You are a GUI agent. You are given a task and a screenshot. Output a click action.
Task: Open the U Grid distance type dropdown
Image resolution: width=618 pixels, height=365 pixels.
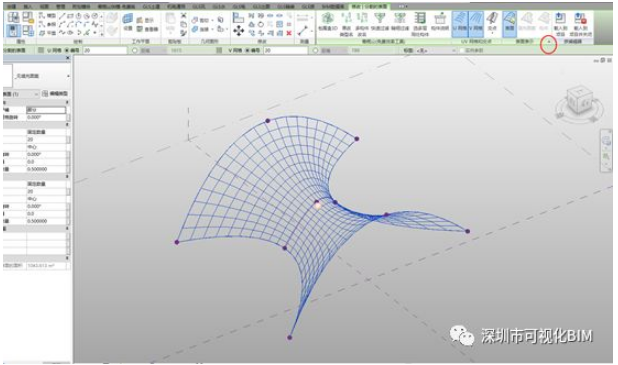pos(154,50)
